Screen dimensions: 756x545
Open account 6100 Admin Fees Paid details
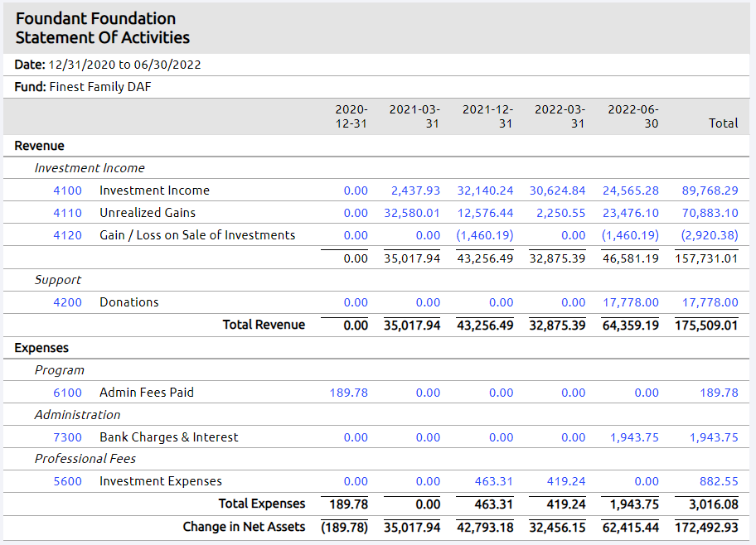[67, 392]
